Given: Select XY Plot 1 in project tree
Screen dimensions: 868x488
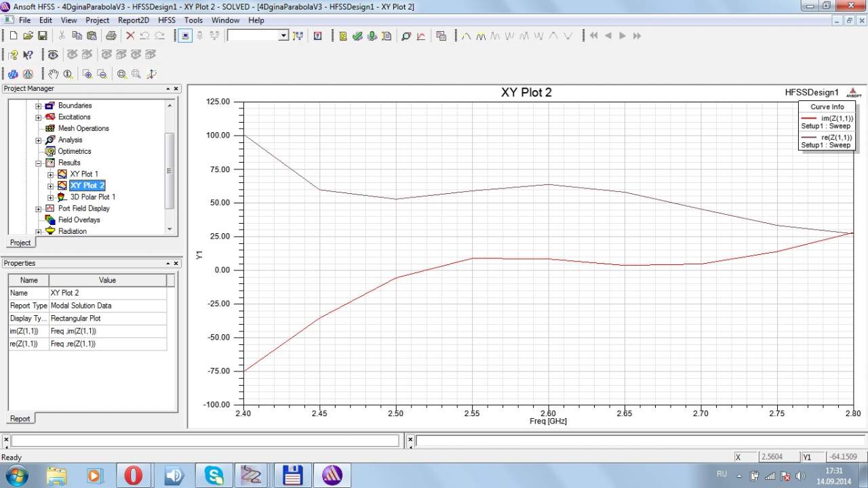Looking at the screenshot, I should tap(83, 174).
